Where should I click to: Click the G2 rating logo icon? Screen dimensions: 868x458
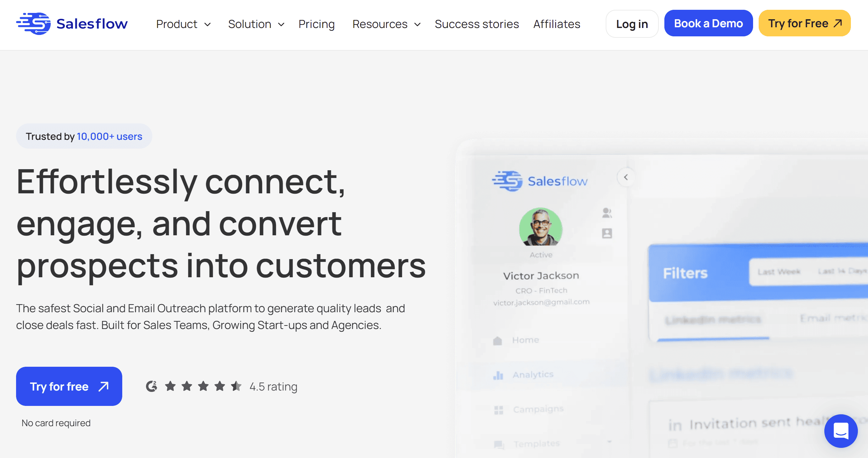tap(151, 386)
